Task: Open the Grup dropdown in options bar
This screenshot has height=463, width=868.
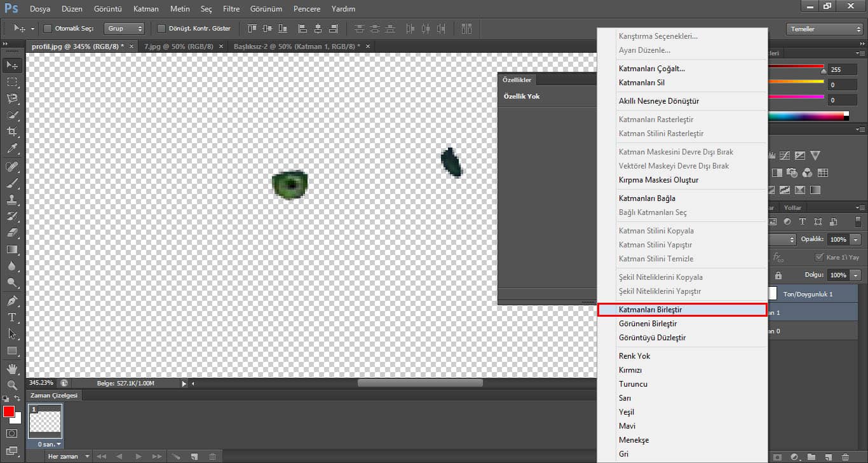Action: 125,29
